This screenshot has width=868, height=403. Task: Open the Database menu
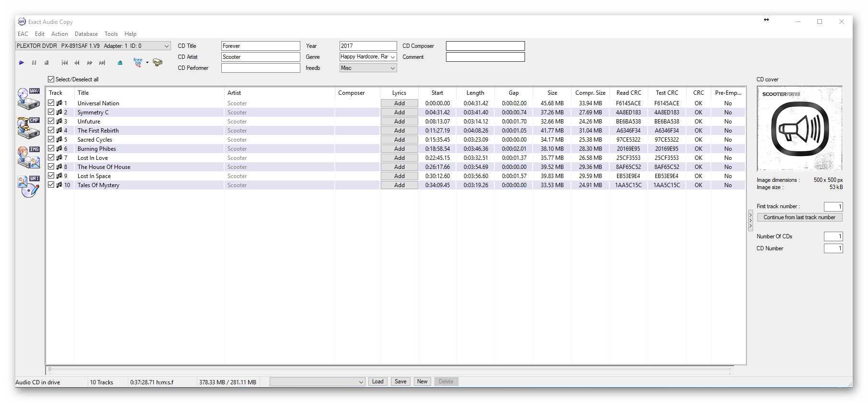click(86, 34)
